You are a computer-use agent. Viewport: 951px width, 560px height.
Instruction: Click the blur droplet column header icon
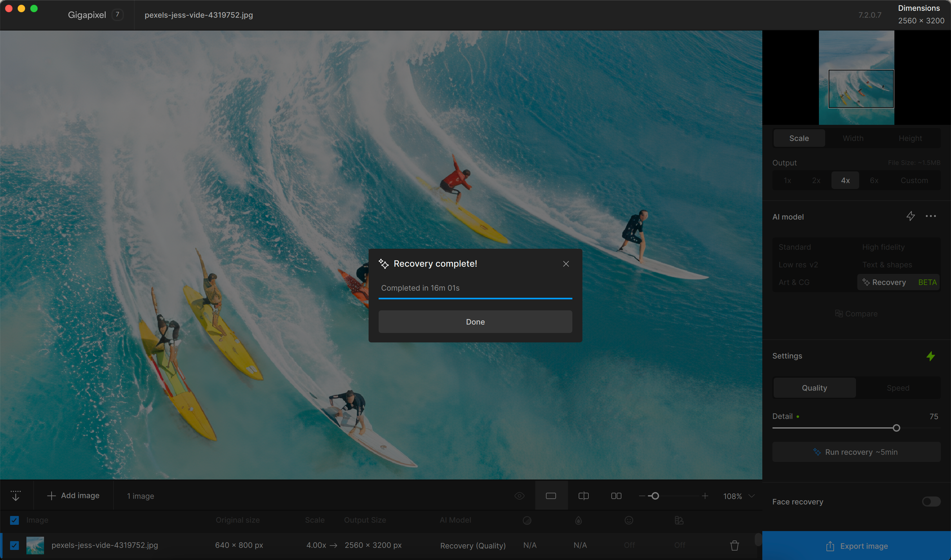(x=578, y=520)
